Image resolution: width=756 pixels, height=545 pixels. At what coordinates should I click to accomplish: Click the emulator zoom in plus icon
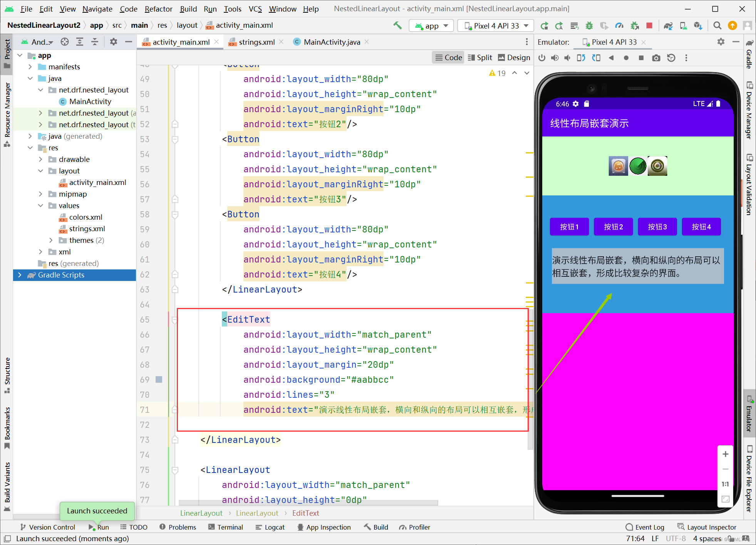[x=725, y=454]
